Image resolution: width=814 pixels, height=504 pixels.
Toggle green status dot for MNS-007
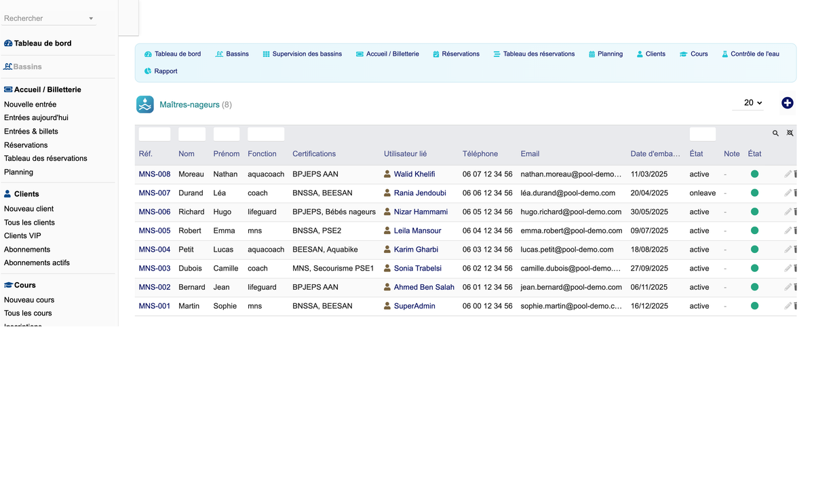(754, 193)
